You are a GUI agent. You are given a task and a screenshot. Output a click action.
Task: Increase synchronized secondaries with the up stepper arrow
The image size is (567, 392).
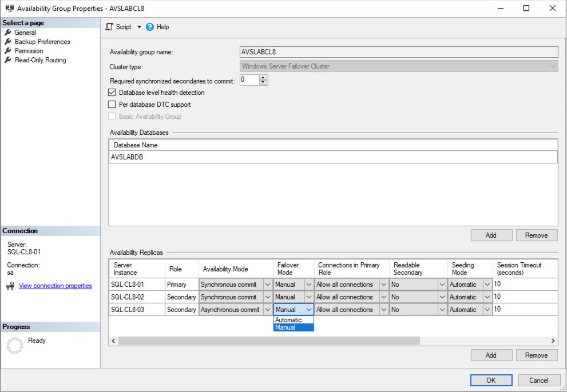263,77
